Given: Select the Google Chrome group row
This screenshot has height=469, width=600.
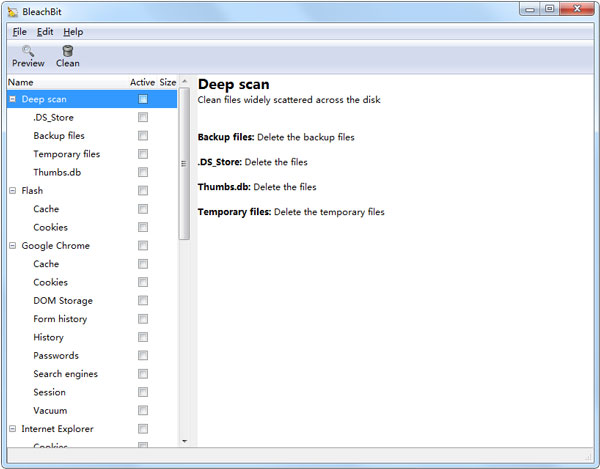Looking at the screenshot, I should point(92,246).
